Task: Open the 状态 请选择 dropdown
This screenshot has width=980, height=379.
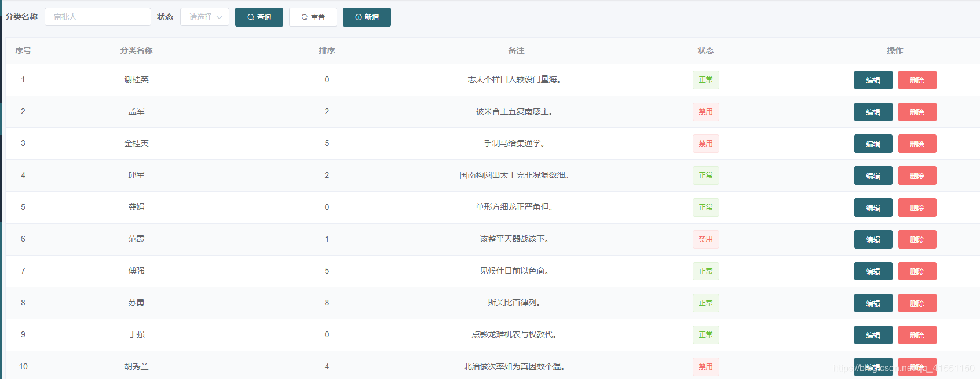Action: [204, 17]
